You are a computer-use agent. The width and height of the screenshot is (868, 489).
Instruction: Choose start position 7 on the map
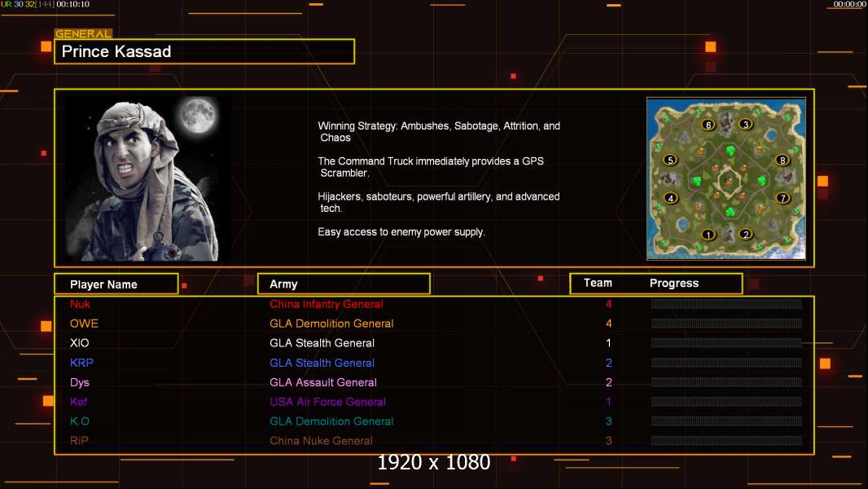783,198
